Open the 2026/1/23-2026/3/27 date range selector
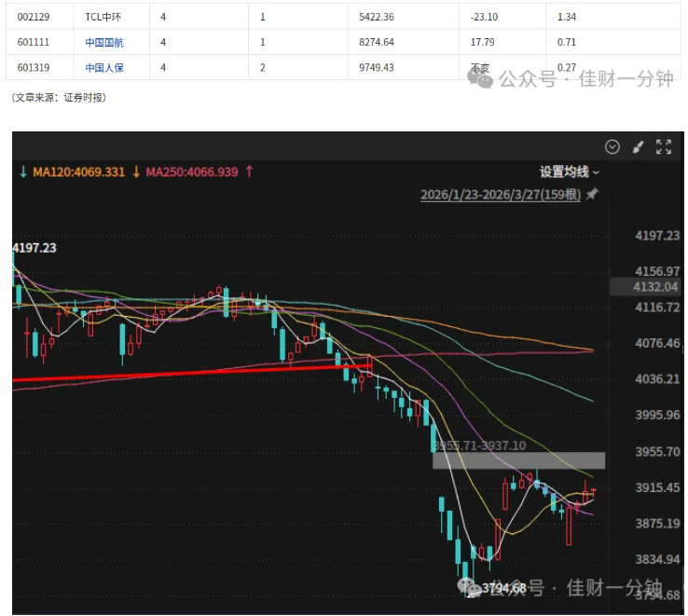 (x=501, y=195)
